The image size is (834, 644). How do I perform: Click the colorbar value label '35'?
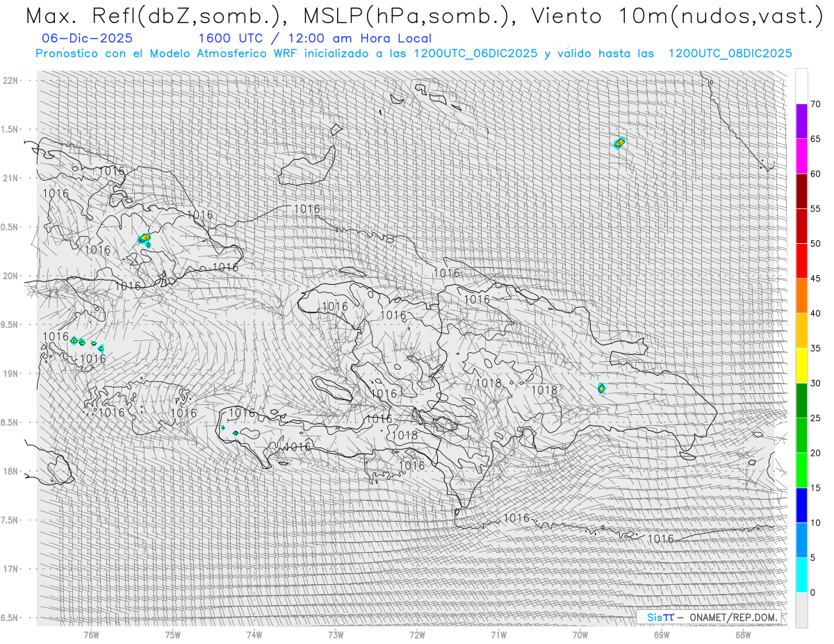pyautogui.click(x=816, y=348)
